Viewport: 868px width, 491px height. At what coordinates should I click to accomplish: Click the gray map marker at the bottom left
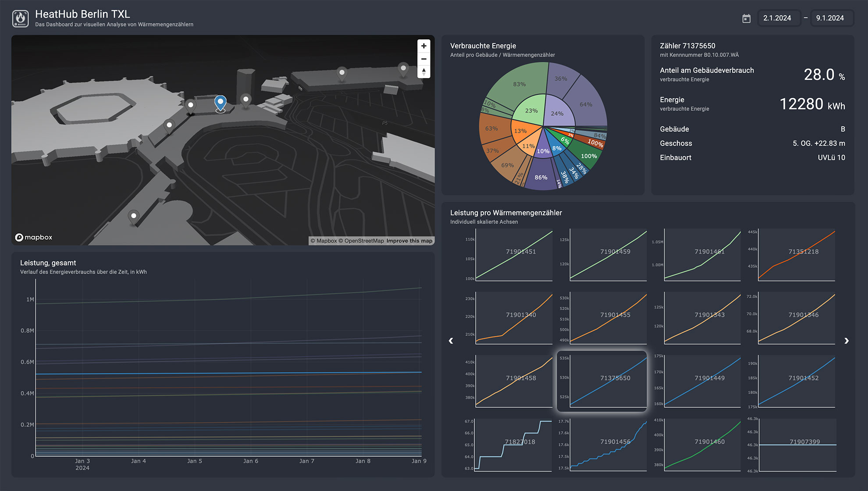tap(134, 216)
